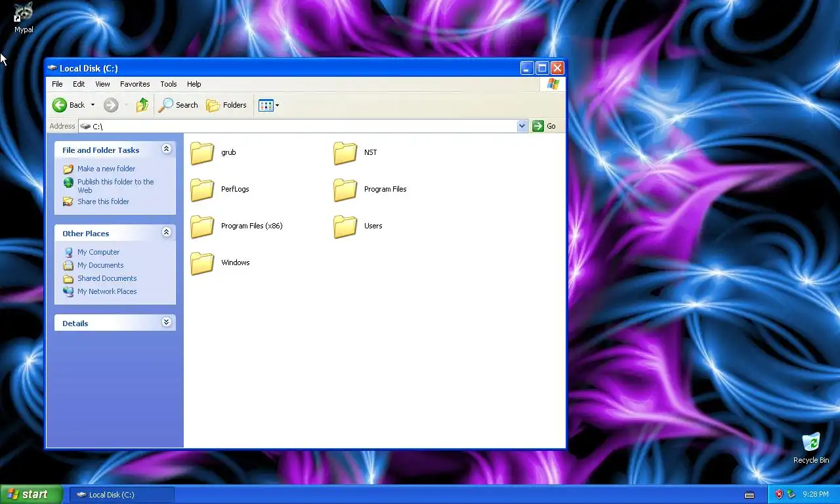Open My Computer from Other Places

98,252
